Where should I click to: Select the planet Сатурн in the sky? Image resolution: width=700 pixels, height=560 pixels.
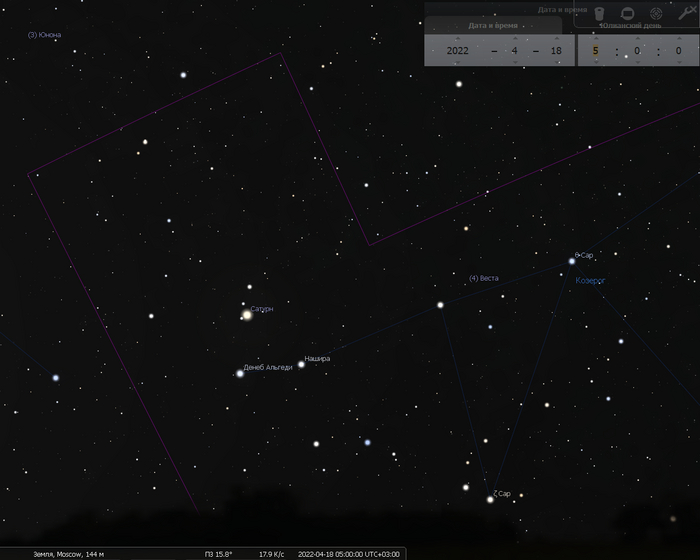pos(247,315)
